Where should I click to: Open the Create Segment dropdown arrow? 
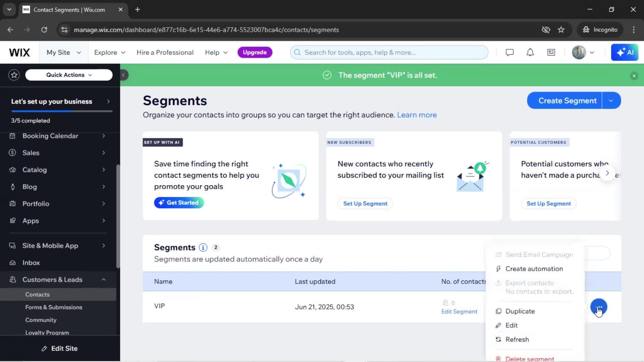pyautogui.click(x=611, y=101)
